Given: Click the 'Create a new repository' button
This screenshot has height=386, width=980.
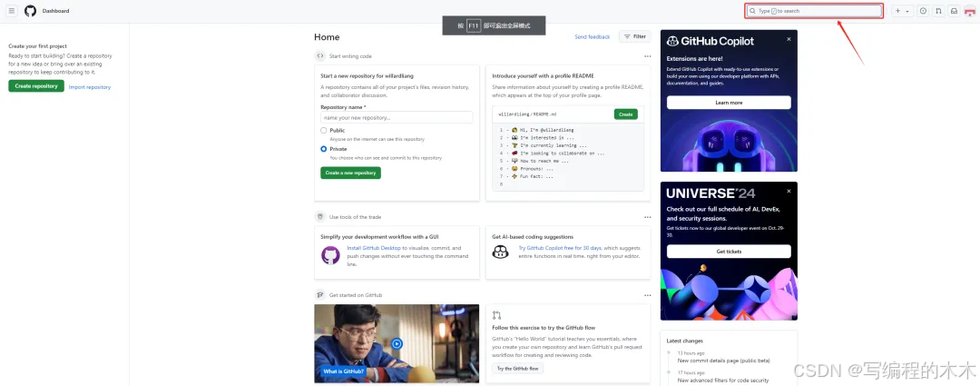Looking at the screenshot, I should (x=350, y=173).
